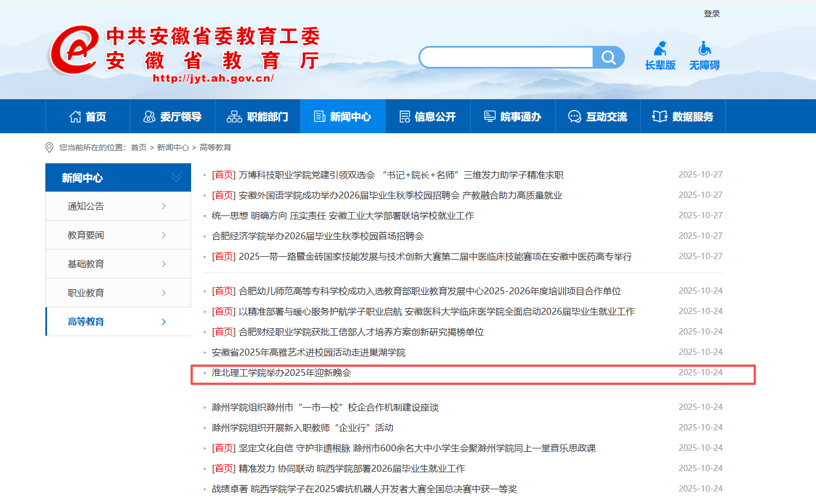Expand the 通知公告 sidebar arrow
Viewport: 816px width, 504px height.
[x=164, y=206]
